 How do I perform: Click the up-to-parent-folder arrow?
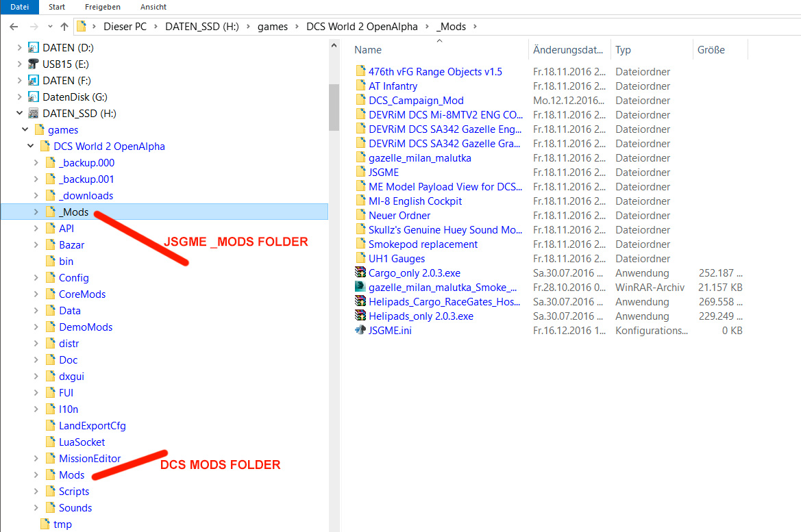pos(64,26)
